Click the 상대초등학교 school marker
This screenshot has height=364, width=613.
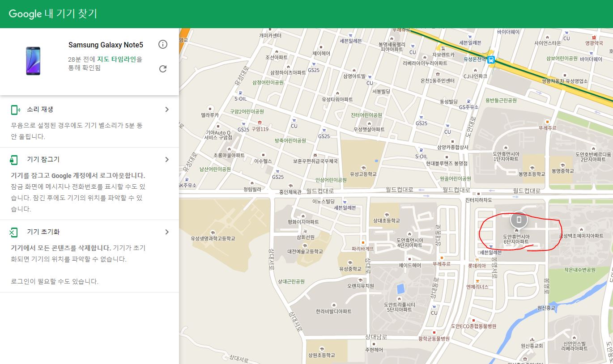tap(386, 214)
